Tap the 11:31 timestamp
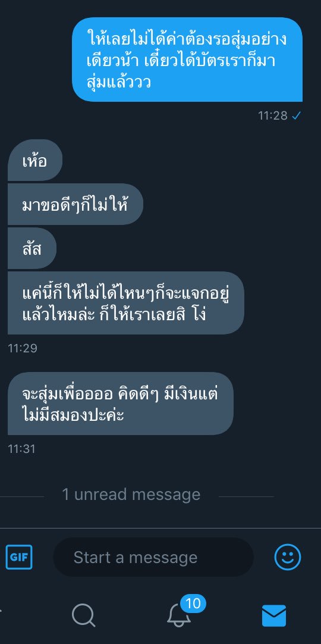321x644 pixels. tap(22, 449)
